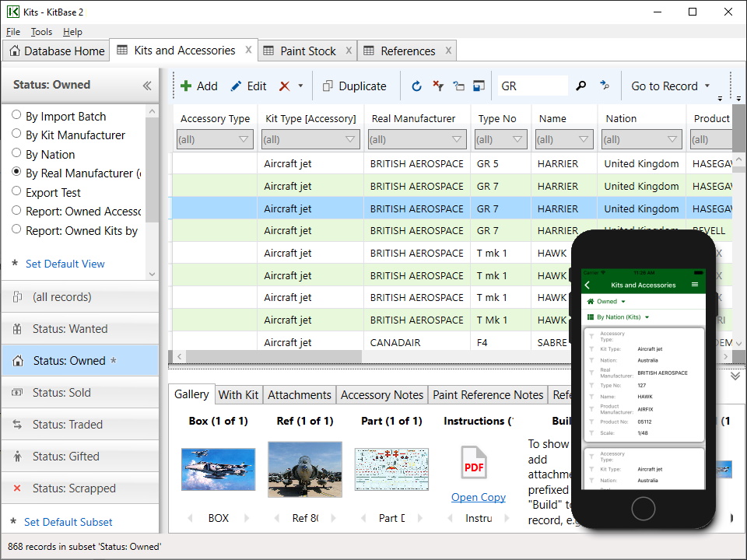Screen dimensions: 747x560
Task: Sort by the Real Manufacturer column header
Action: pos(413,118)
